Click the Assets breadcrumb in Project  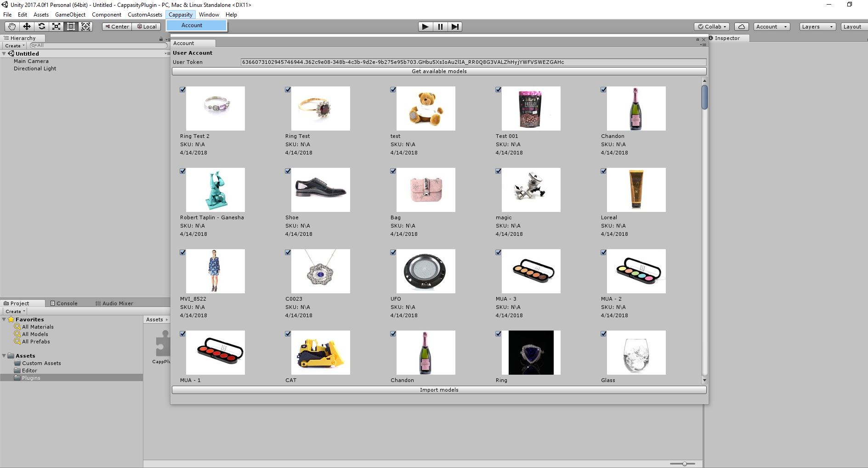click(155, 320)
